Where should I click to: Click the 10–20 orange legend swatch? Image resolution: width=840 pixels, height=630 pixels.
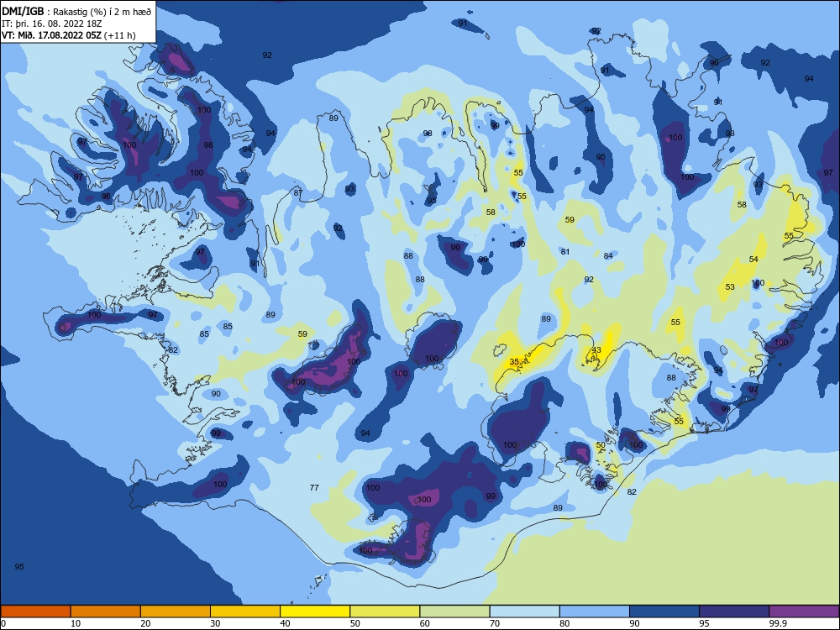tap(106, 612)
